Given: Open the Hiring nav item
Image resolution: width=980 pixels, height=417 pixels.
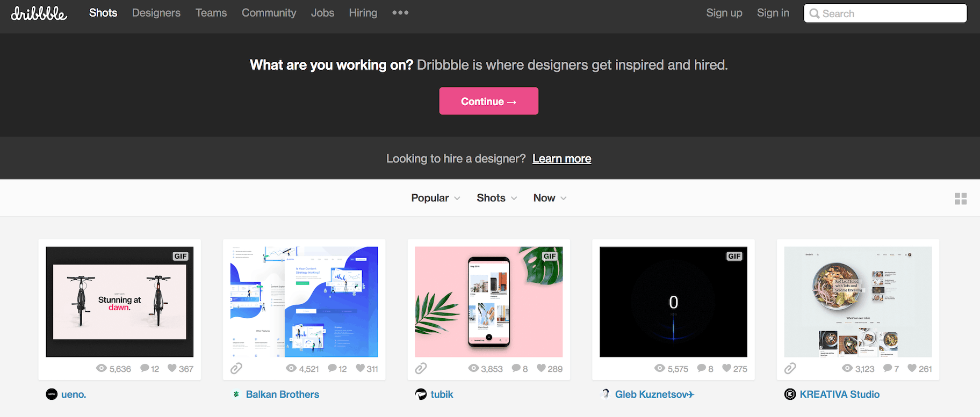Looking at the screenshot, I should [363, 13].
